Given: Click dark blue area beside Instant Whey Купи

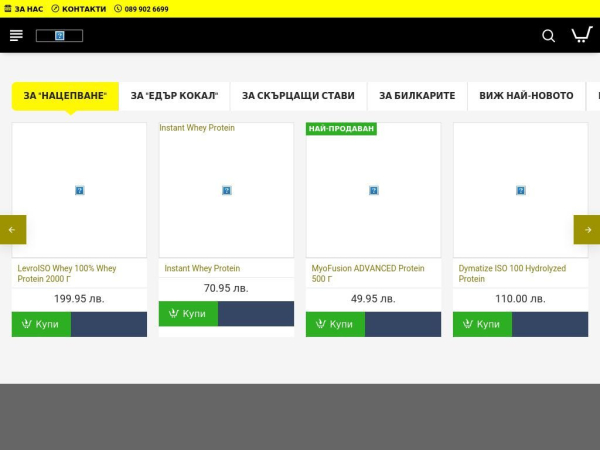Looking at the screenshot, I should 256,313.
